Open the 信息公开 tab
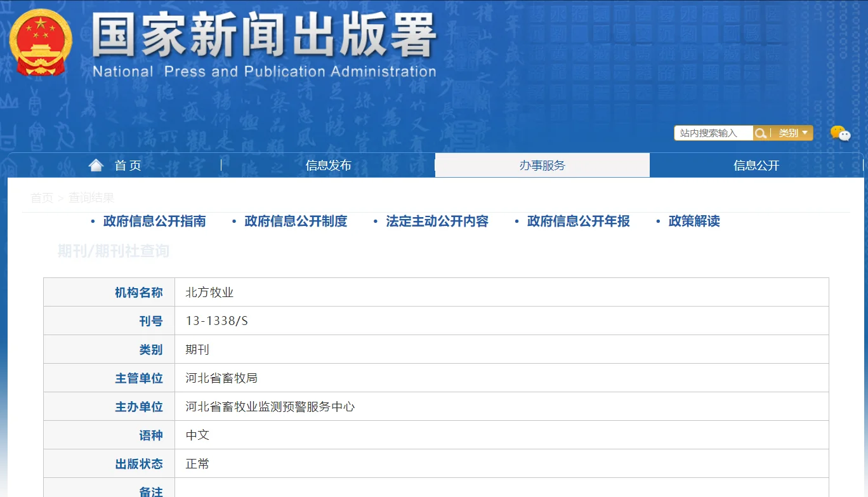 [x=757, y=164]
